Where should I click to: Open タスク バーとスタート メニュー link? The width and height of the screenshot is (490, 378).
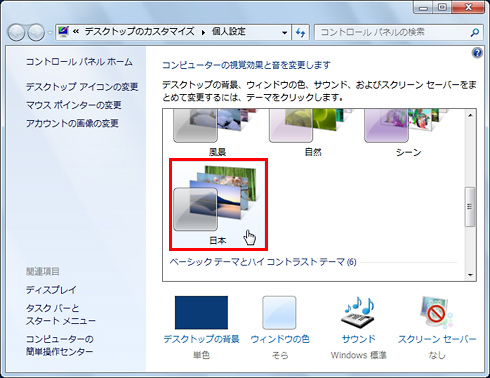tap(61, 314)
